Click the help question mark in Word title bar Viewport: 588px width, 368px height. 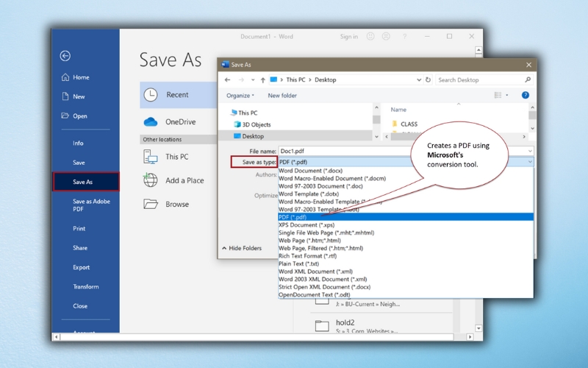405,36
